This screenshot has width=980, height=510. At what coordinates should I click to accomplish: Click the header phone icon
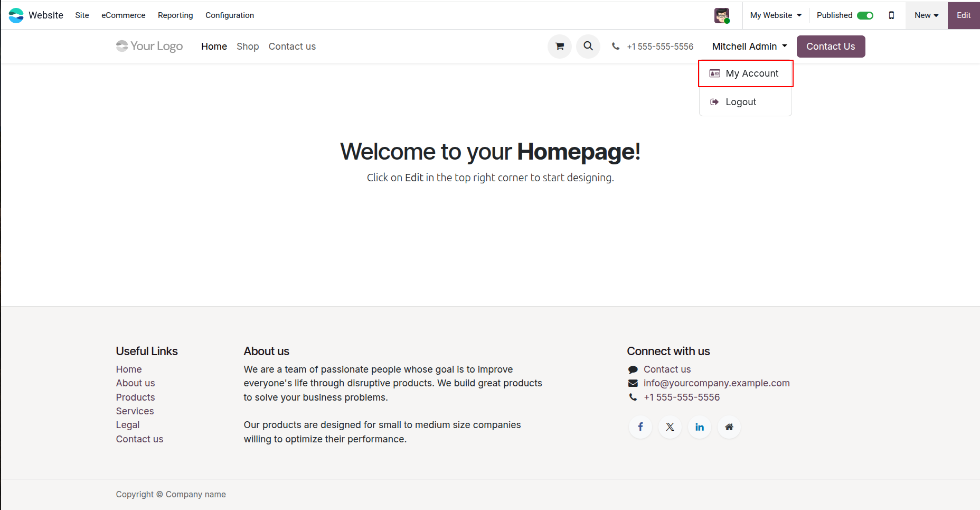pos(616,47)
